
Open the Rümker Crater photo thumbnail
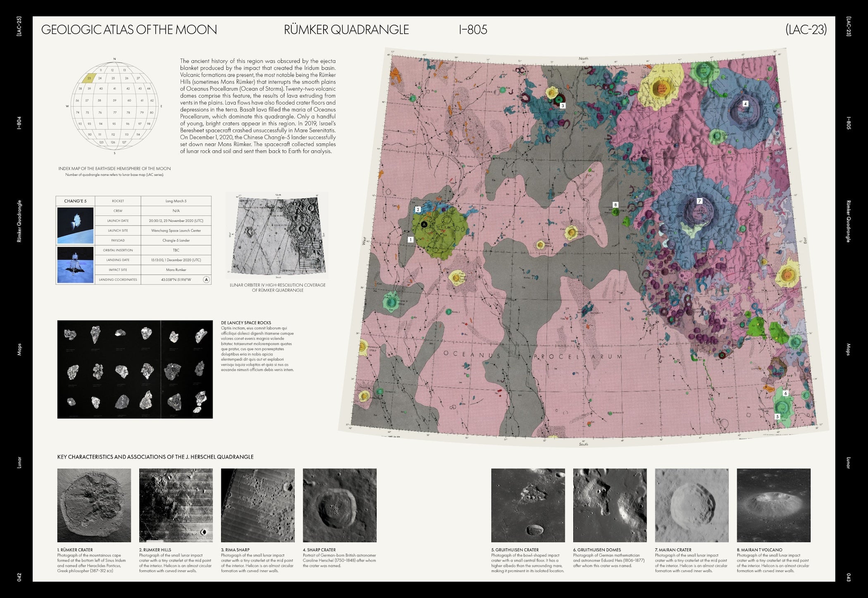pos(94,505)
